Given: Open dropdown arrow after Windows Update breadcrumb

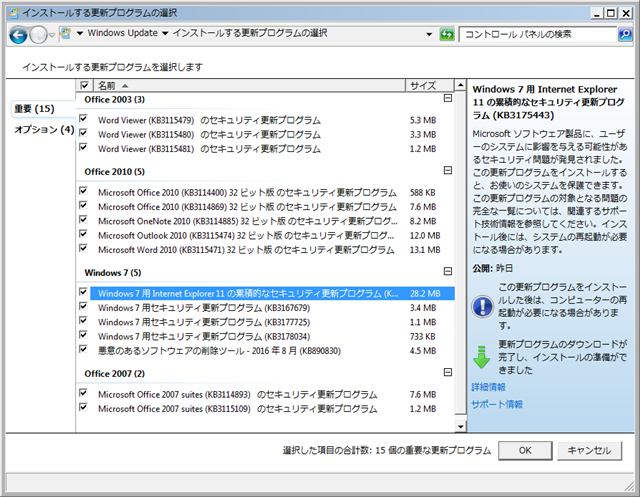Looking at the screenshot, I should click(165, 33).
